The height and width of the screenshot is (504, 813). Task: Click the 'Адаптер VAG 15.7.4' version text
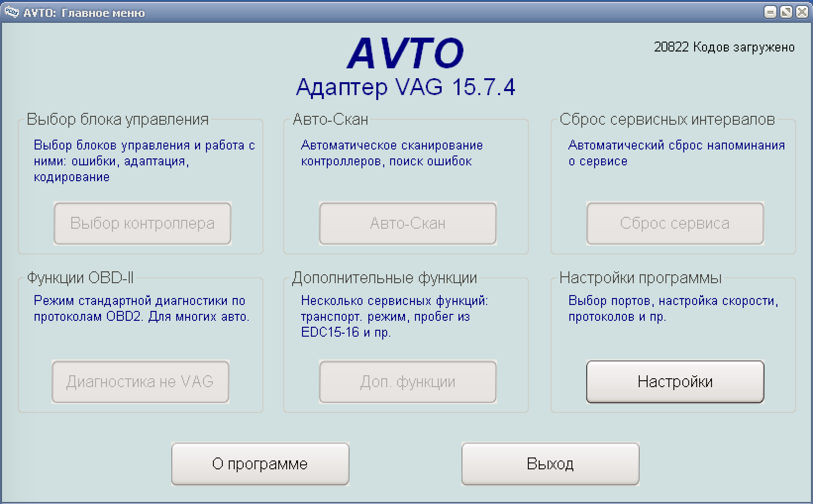click(x=406, y=87)
